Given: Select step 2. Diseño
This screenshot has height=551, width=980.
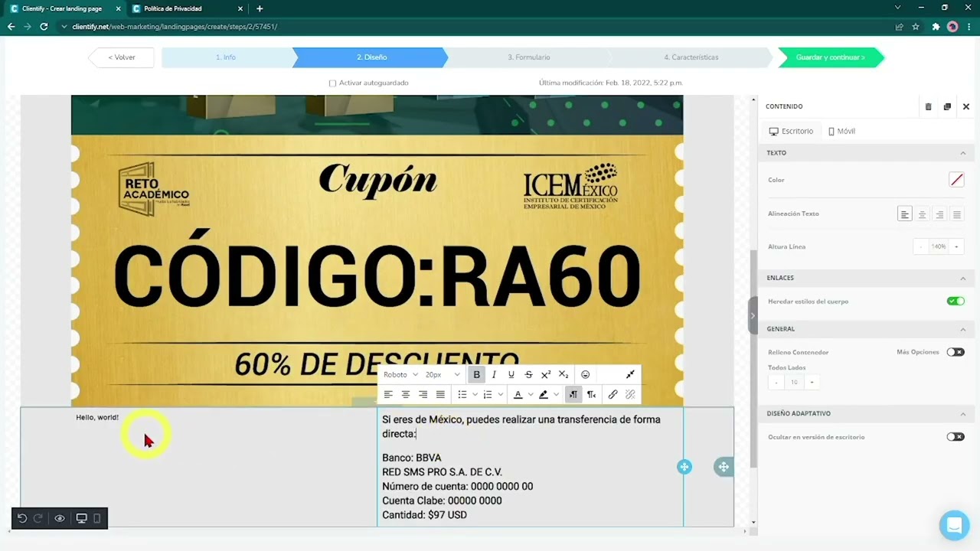Looking at the screenshot, I should pos(371,57).
